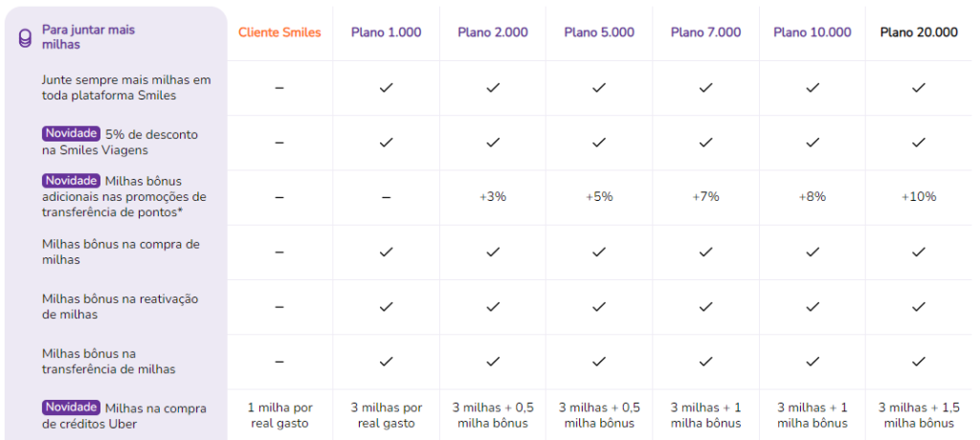Select the Cliente Smiles column header
This screenshot has height=440, width=980.
pyautogui.click(x=279, y=33)
